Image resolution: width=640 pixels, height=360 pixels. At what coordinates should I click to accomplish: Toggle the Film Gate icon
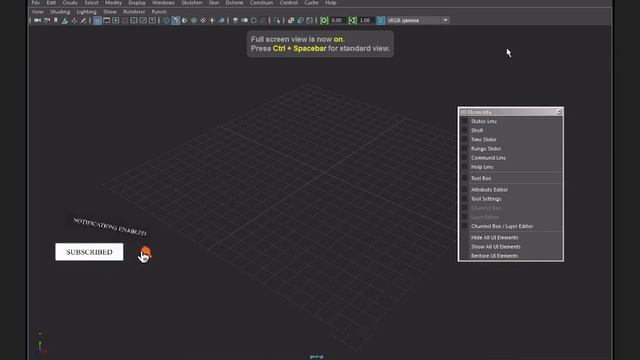pos(107,20)
